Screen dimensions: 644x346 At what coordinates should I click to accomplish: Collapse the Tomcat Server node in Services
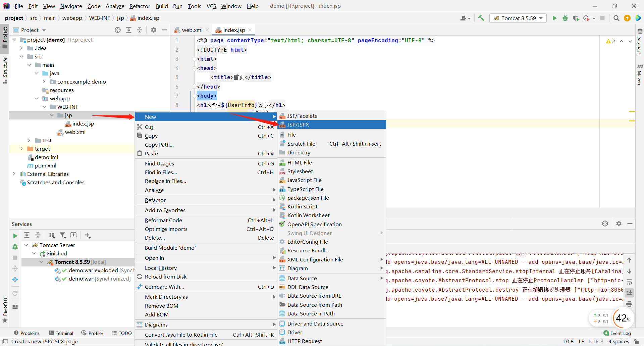[26, 245]
